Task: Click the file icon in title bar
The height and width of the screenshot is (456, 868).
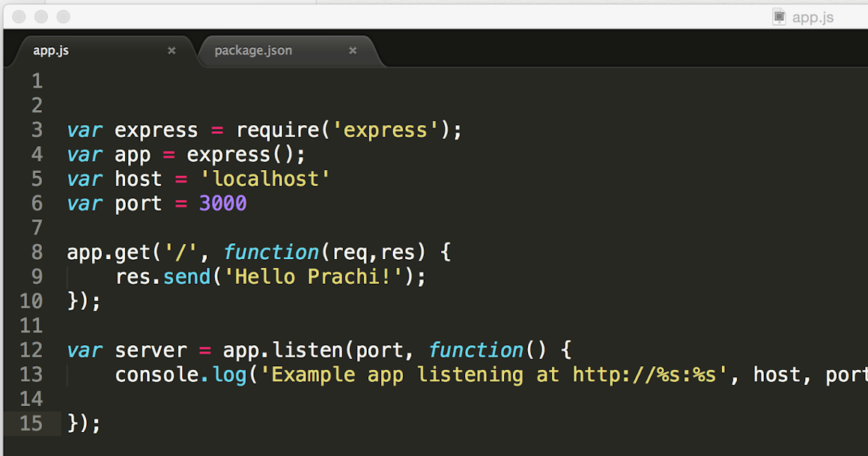Action: click(779, 17)
